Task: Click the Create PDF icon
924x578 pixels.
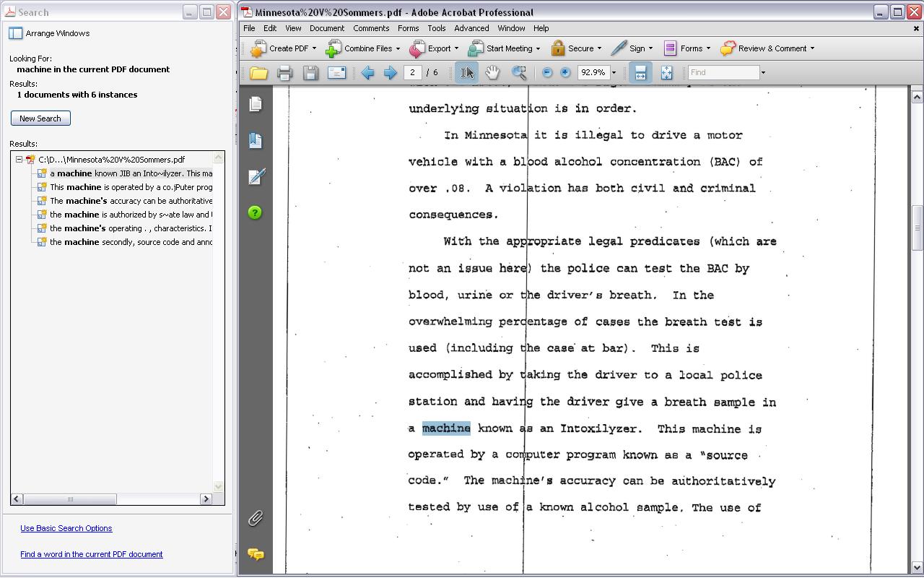Action: (258, 48)
